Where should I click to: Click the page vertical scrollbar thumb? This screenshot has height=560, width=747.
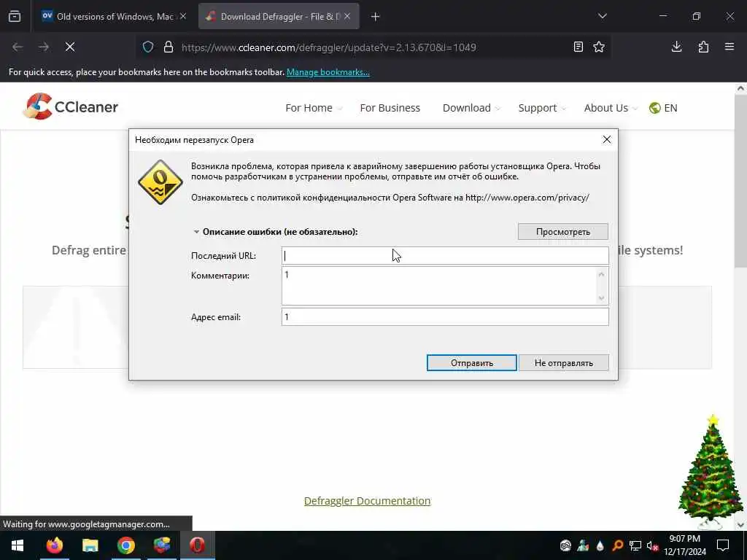(x=741, y=181)
